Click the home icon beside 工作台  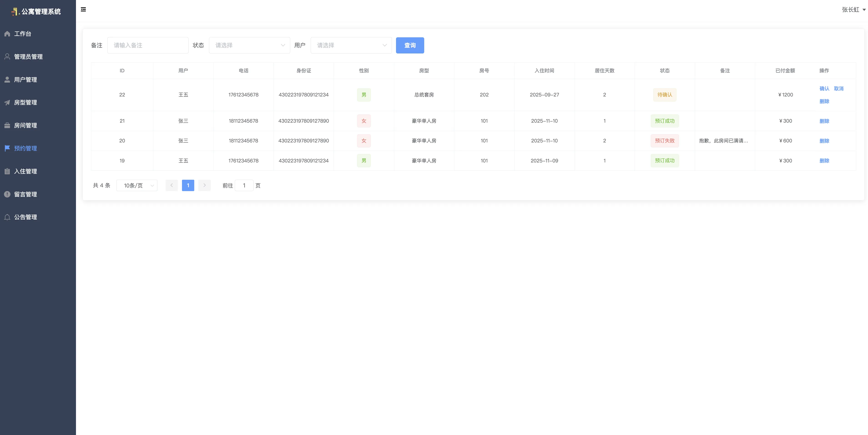(7, 34)
